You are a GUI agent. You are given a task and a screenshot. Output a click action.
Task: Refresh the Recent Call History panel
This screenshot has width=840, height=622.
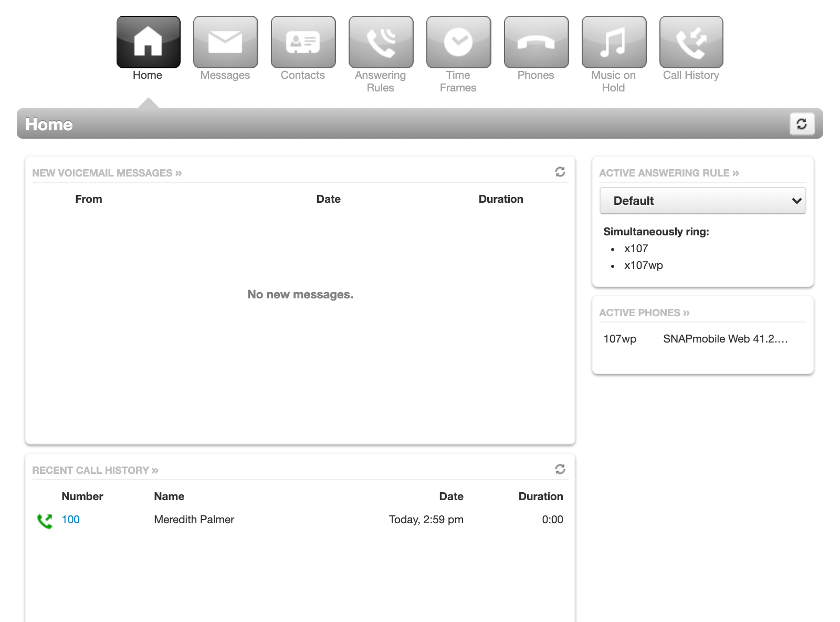pos(560,469)
